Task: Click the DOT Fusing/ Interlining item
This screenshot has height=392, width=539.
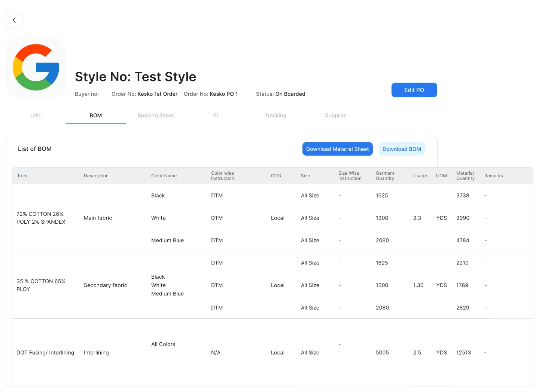Action: (x=45, y=352)
